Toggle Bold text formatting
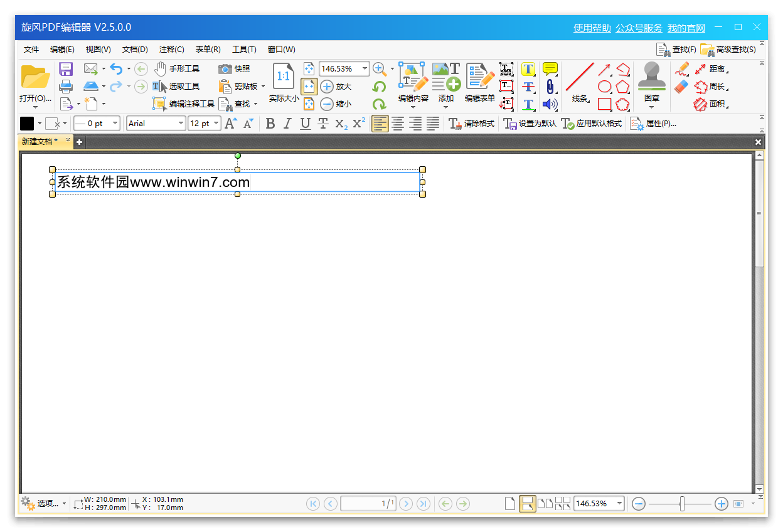Image resolution: width=783 pixels, height=532 pixels. click(x=270, y=124)
